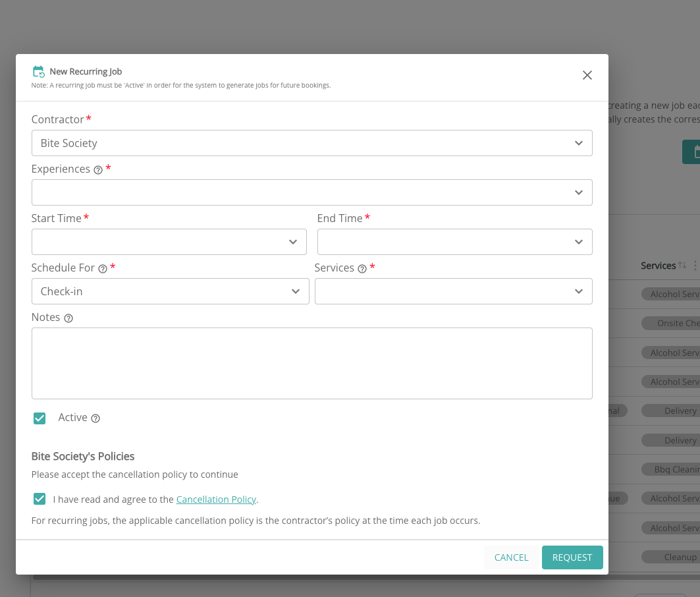Open the Schedule For Check-in dropdown
The image size is (700, 597).
[x=170, y=291]
